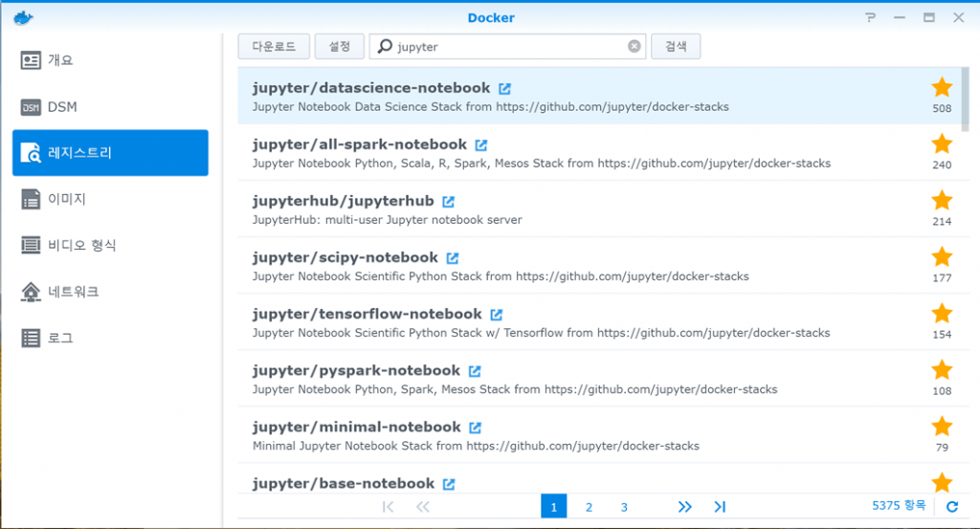This screenshot has width=980, height=529.
Task: Click the magnifier icon in search box
Action: pyautogui.click(x=385, y=46)
